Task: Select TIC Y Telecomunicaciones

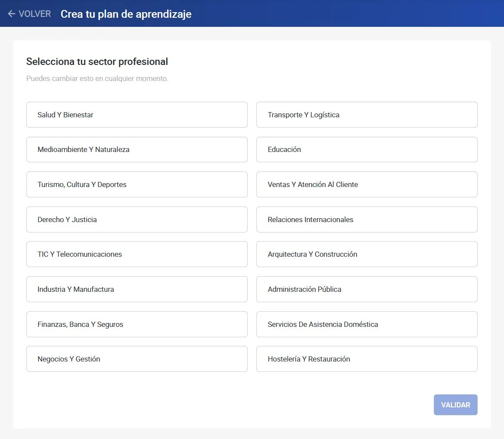Action: coord(137,254)
